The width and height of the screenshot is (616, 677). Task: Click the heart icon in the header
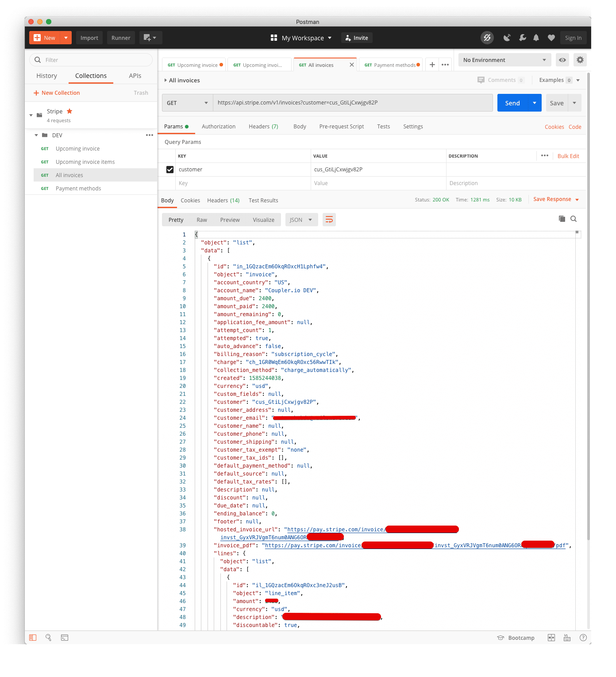[x=551, y=38]
